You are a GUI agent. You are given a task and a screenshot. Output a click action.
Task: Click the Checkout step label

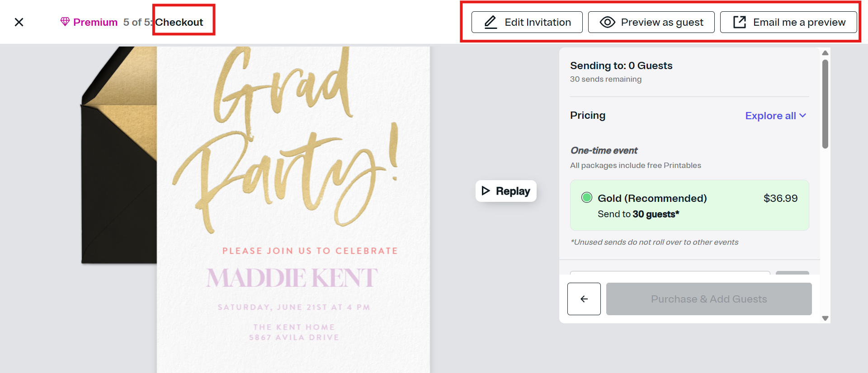pyautogui.click(x=179, y=22)
